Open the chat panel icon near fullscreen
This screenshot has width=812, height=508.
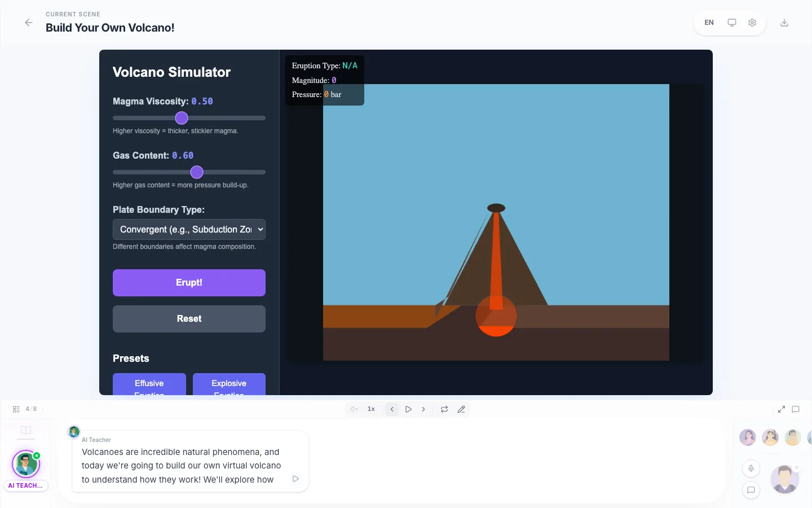[796, 409]
